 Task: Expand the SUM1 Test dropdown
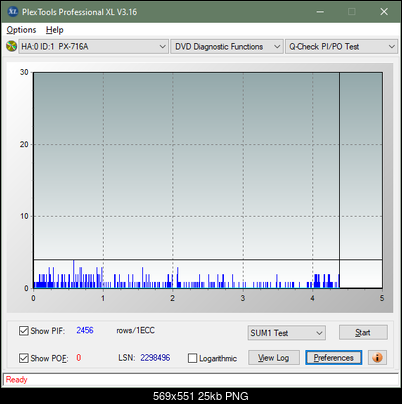coord(287,333)
